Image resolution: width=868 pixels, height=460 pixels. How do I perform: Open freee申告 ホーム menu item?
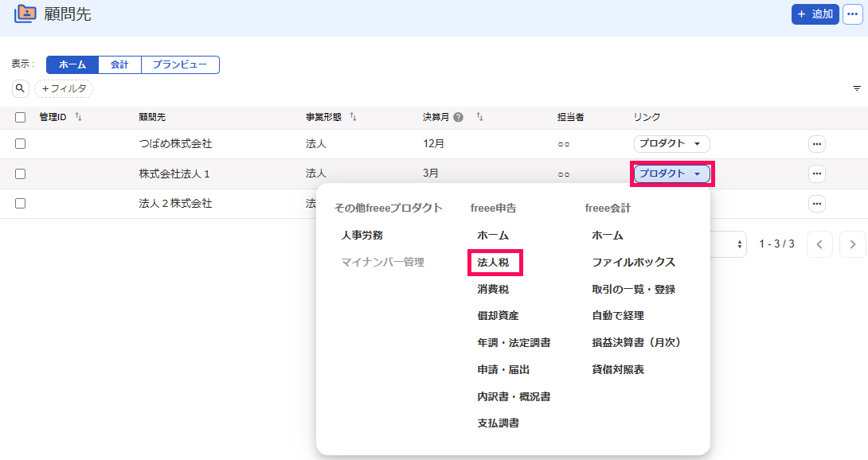493,236
